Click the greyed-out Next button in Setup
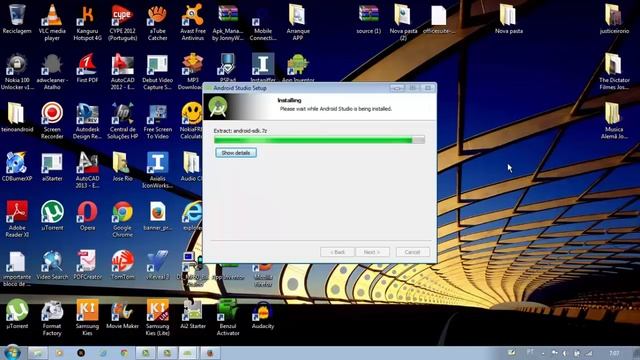The width and height of the screenshot is (640, 360). tap(372, 252)
